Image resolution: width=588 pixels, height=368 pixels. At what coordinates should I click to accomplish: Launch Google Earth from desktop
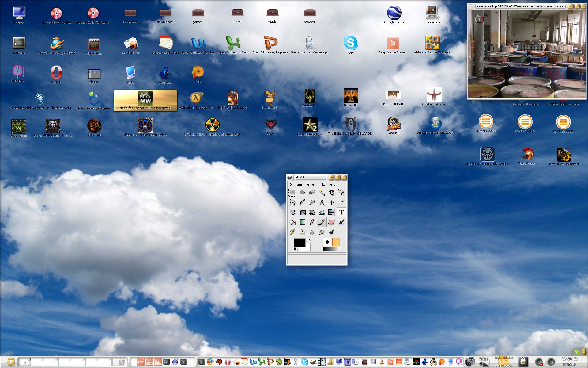[x=394, y=15]
